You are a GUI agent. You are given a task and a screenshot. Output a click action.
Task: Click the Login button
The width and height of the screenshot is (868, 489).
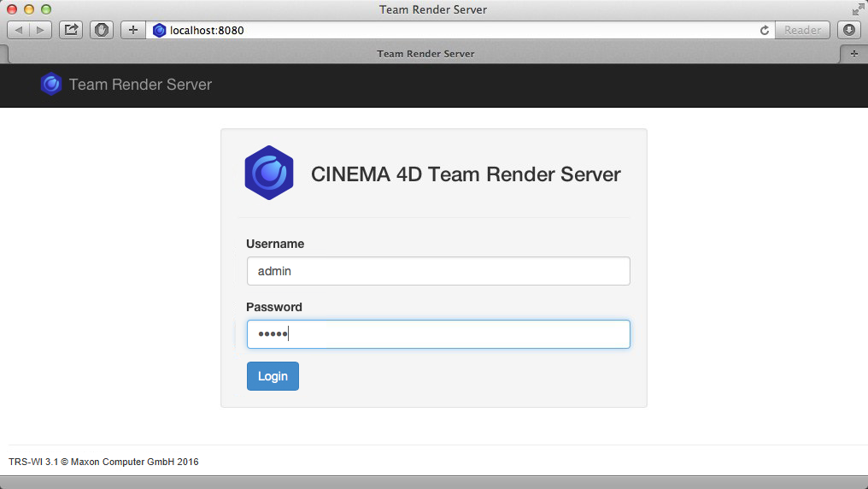[x=273, y=376]
